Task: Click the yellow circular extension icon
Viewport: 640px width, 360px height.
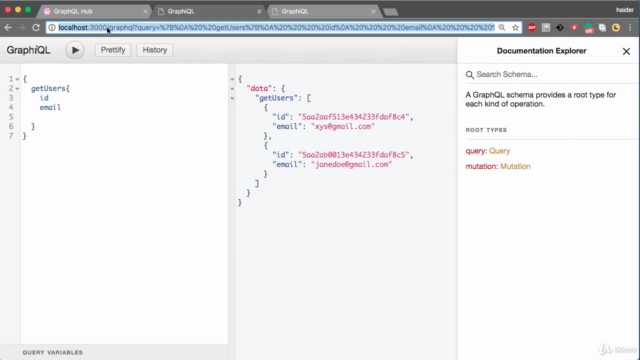Action: (616, 27)
